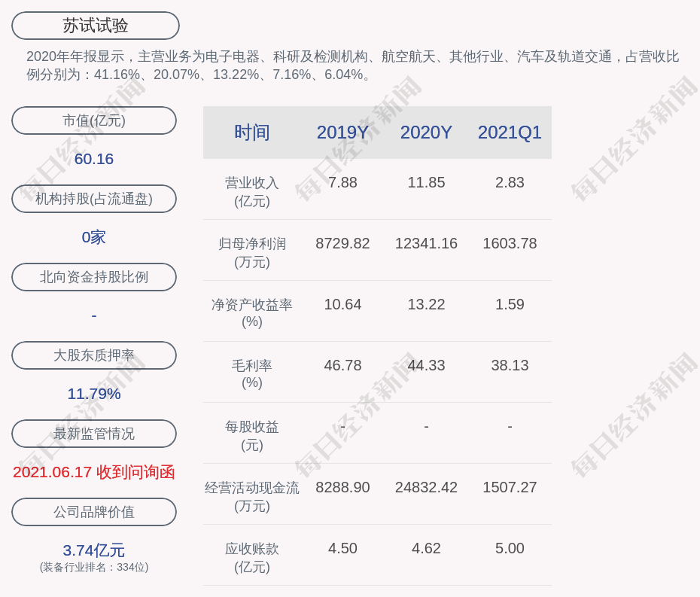Select cash flow value 8288.90

click(343, 487)
